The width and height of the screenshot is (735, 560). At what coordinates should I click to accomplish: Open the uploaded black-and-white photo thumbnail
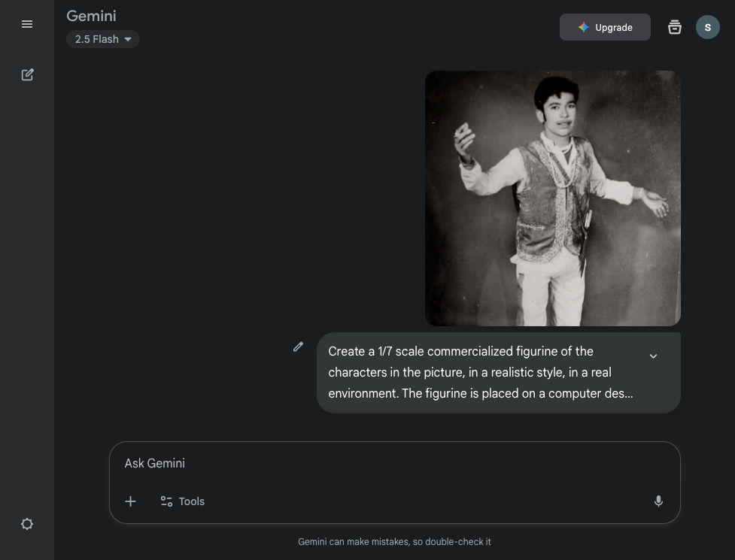pyautogui.click(x=553, y=198)
